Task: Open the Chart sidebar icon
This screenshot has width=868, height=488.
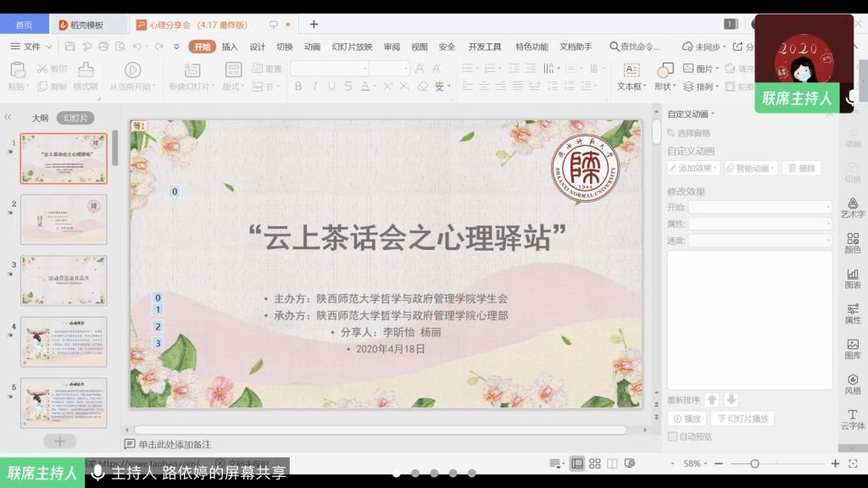Action: [853, 274]
